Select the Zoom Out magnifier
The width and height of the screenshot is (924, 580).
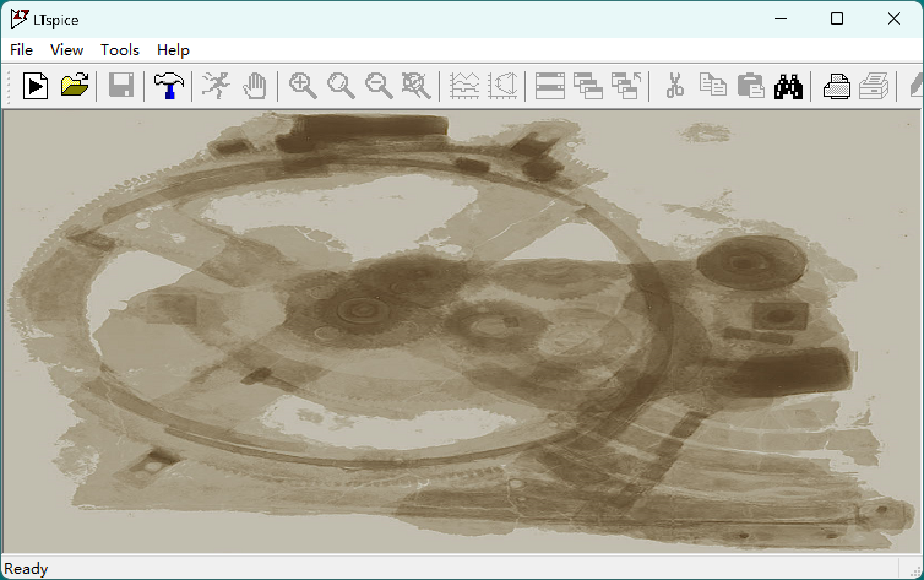coord(379,86)
